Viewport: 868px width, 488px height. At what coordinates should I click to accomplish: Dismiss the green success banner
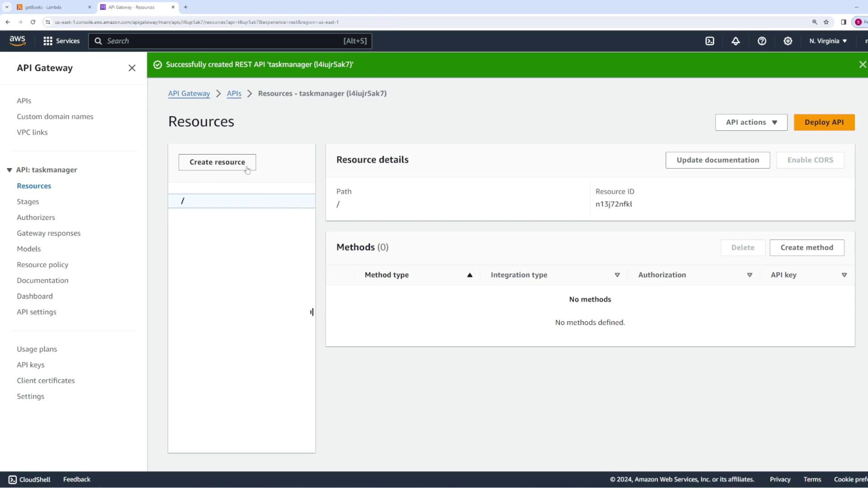tap(862, 65)
